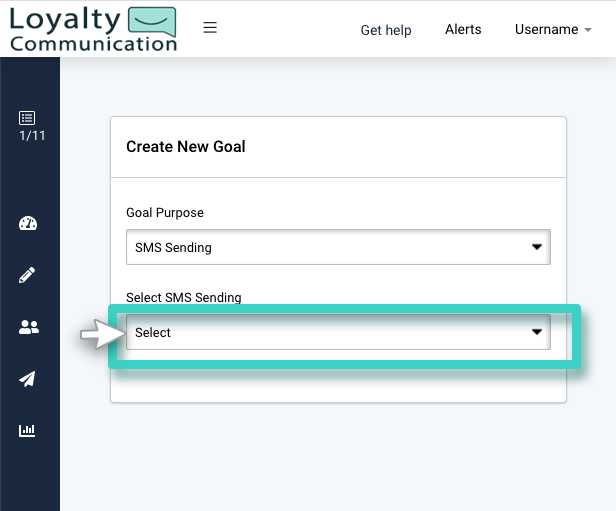Screen dimensions: 616x511
Task: Click the 1/11 progress counter
Action: (32, 137)
